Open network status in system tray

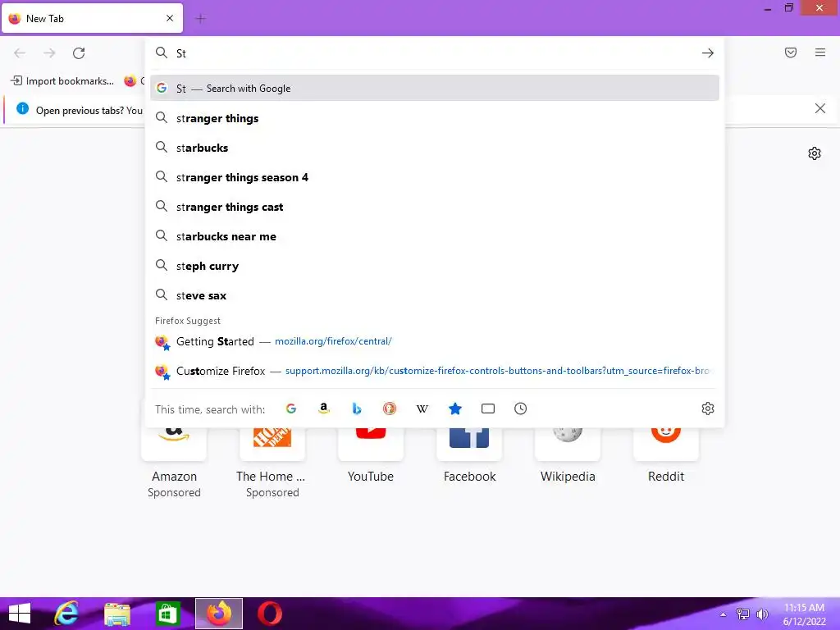(742, 614)
